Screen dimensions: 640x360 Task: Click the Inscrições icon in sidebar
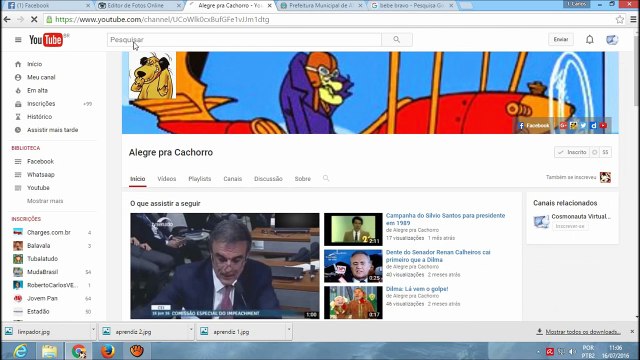(x=18, y=104)
